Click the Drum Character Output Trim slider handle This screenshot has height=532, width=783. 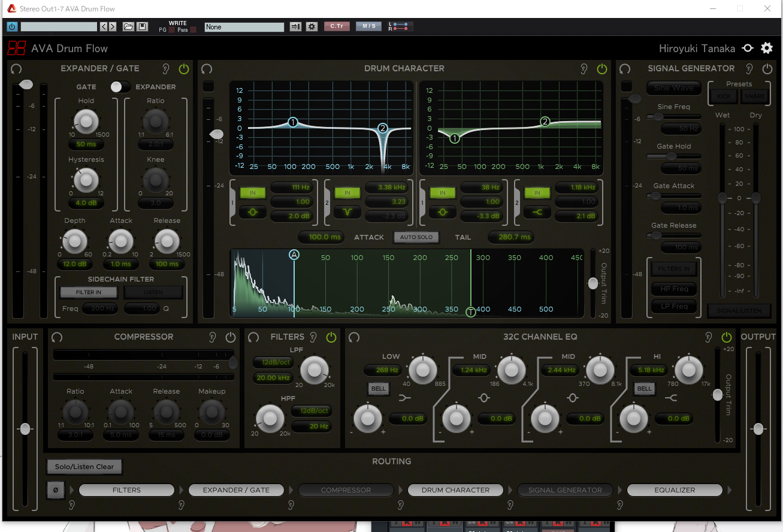593,283
